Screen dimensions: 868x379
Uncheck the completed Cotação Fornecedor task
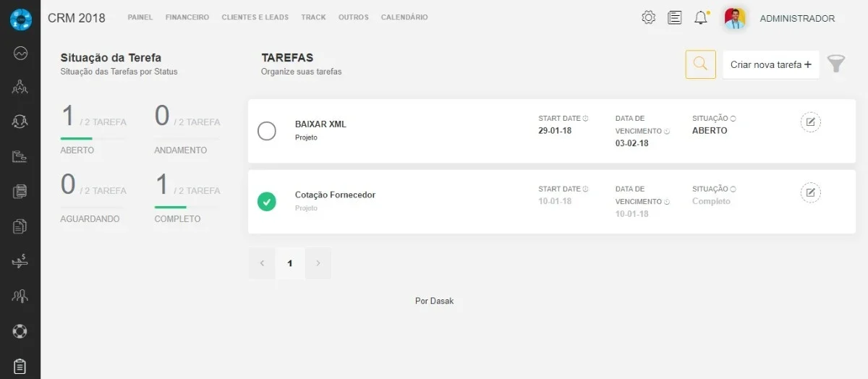point(267,202)
